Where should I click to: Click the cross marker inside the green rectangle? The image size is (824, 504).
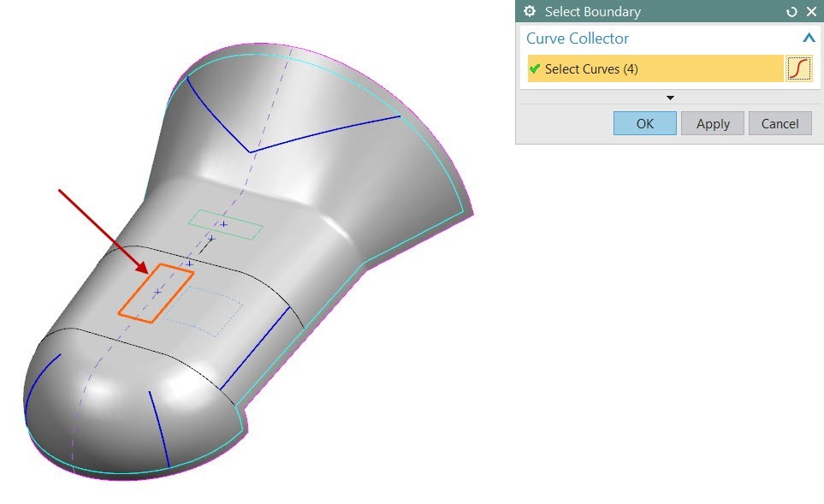tap(224, 224)
